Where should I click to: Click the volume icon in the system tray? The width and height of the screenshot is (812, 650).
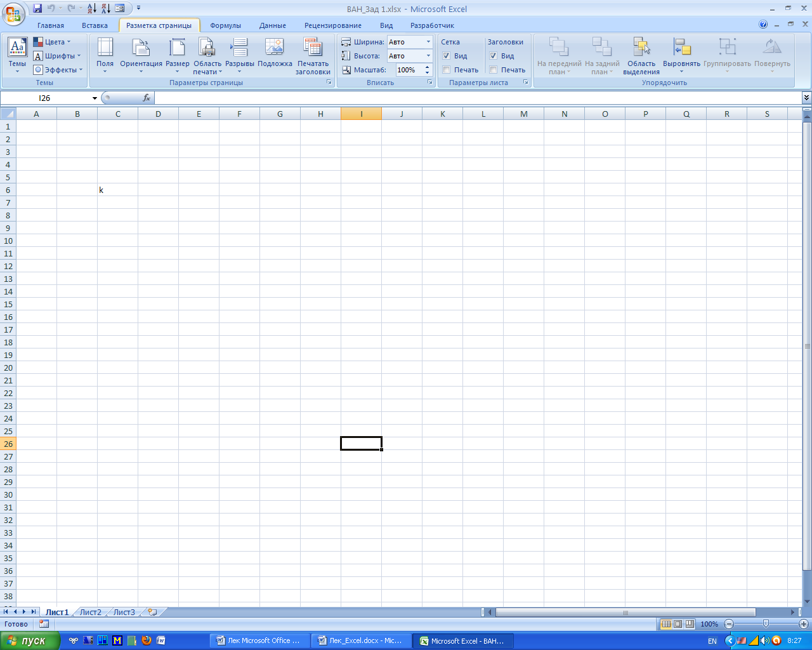[764, 640]
